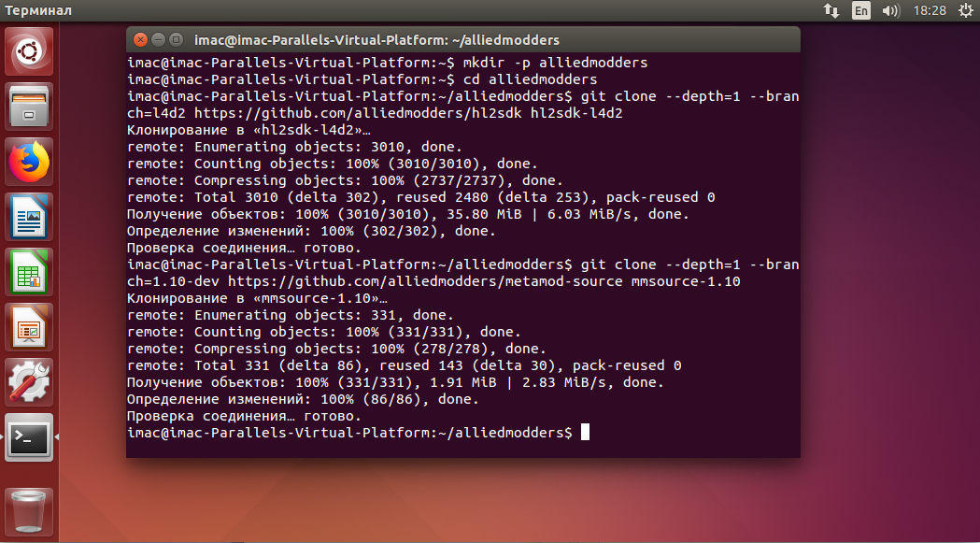
Task: Show calendar from the 18:28 clock
Action: 929,11
